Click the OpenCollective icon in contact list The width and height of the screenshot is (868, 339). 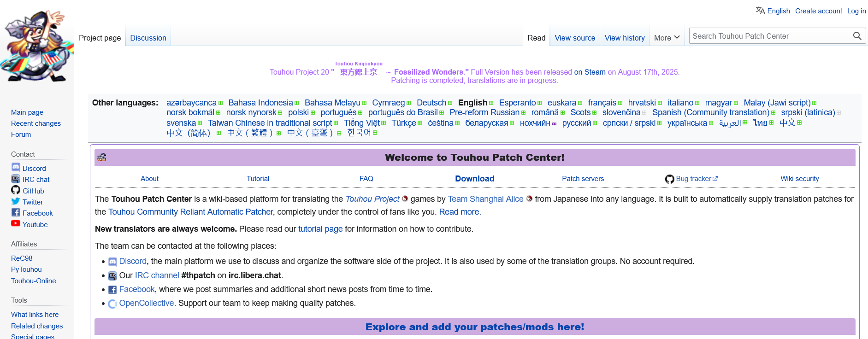(x=112, y=304)
